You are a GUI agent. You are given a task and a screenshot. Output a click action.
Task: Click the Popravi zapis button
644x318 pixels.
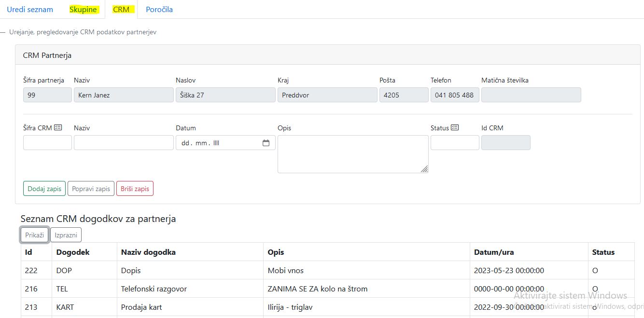[91, 189]
